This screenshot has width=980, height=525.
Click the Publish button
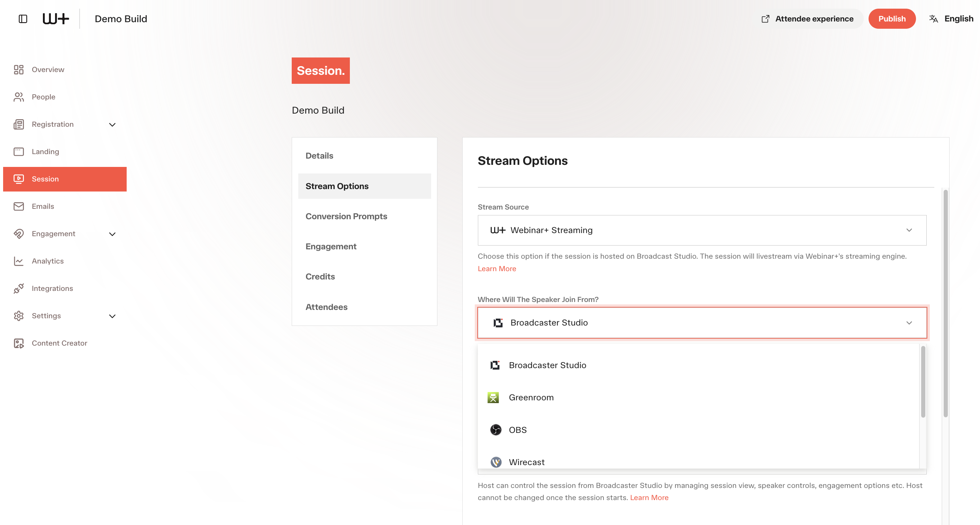coord(892,19)
